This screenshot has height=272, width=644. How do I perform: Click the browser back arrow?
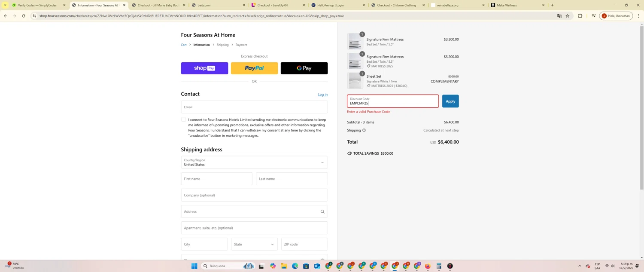pos(5,16)
